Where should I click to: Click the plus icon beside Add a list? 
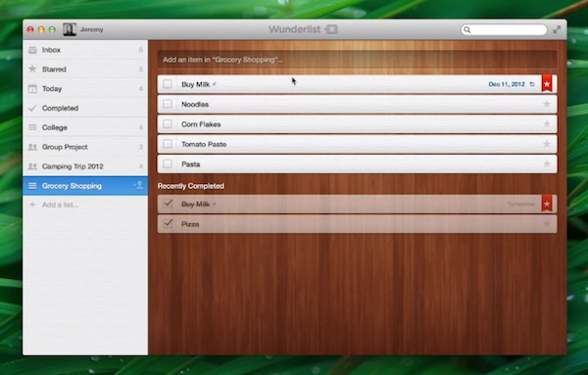(x=32, y=205)
